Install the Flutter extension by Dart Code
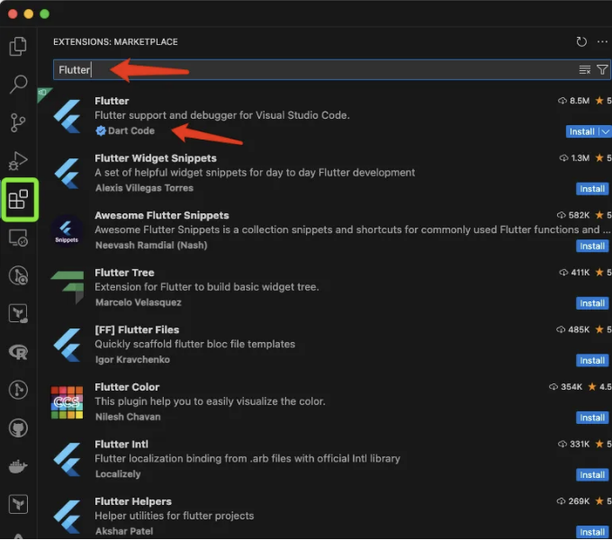The width and height of the screenshot is (612, 540). pyautogui.click(x=582, y=132)
